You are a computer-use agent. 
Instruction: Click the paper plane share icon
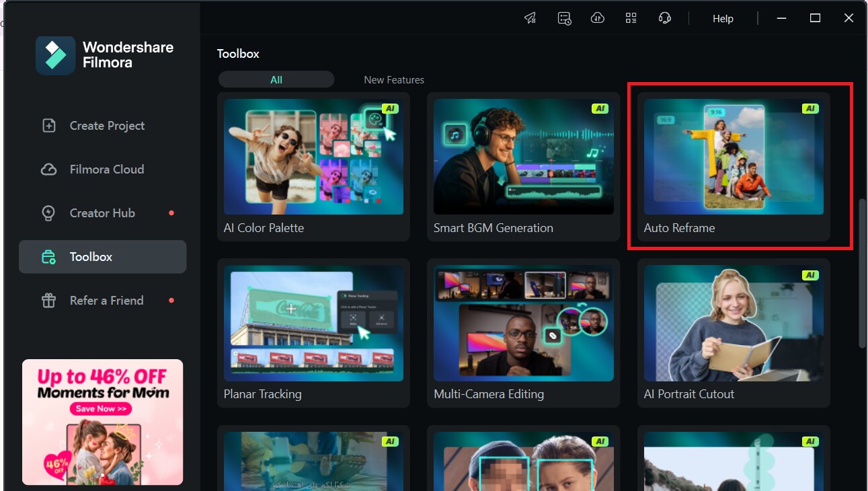point(530,18)
